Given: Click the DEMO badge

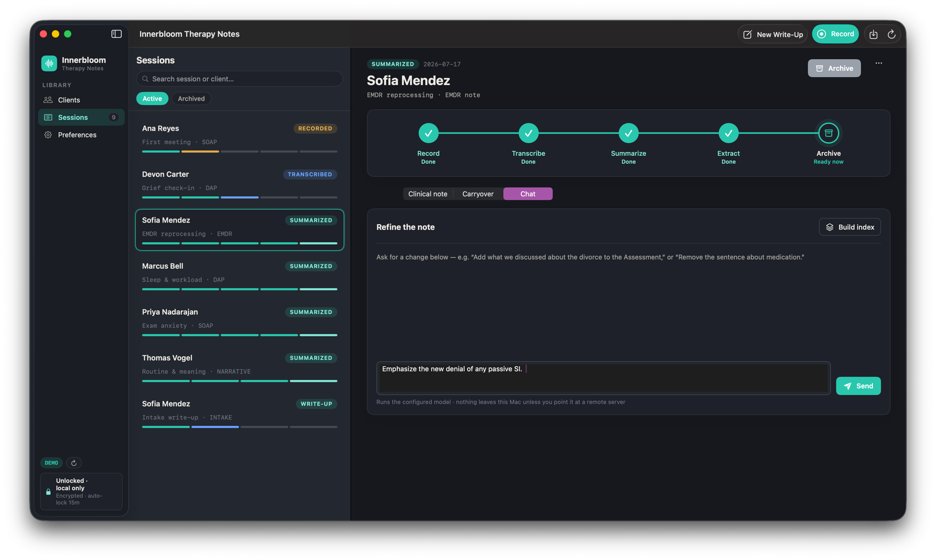Looking at the screenshot, I should point(51,463).
